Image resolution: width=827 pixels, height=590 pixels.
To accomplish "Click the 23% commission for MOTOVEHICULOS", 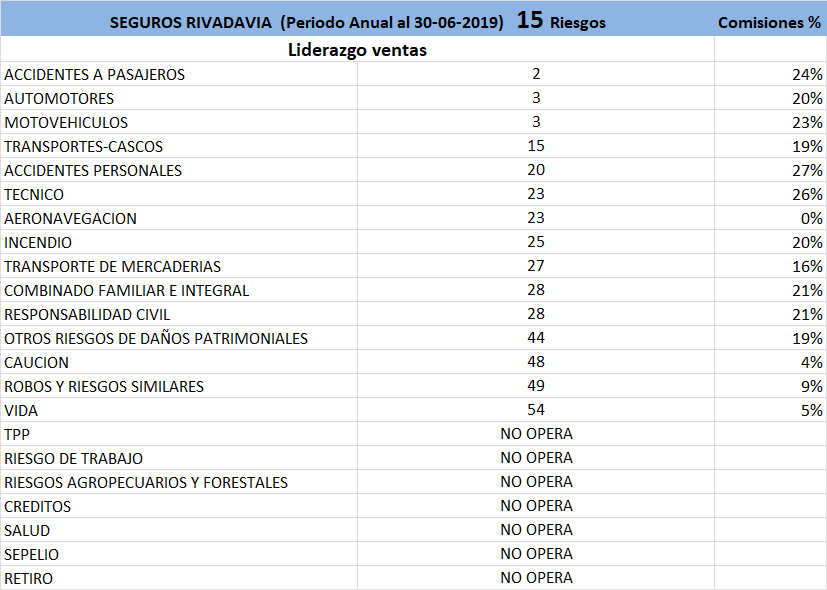I will tap(807, 122).
